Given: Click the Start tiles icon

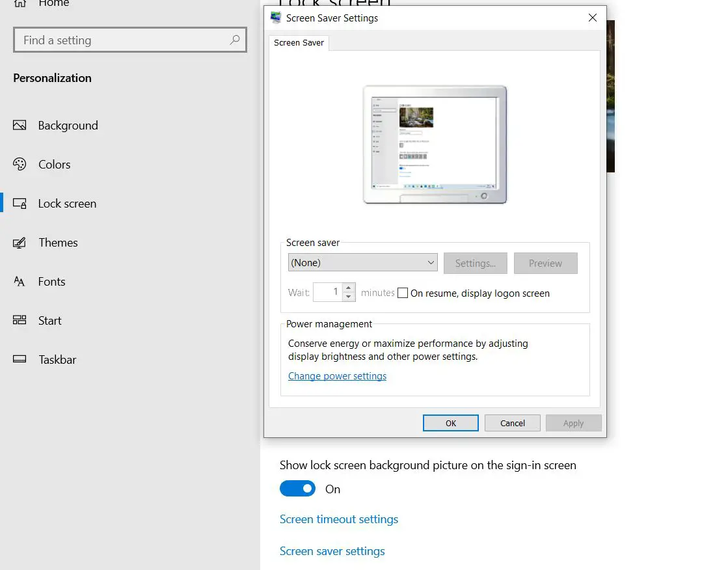Looking at the screenshot, I should [x=20, y=321].
